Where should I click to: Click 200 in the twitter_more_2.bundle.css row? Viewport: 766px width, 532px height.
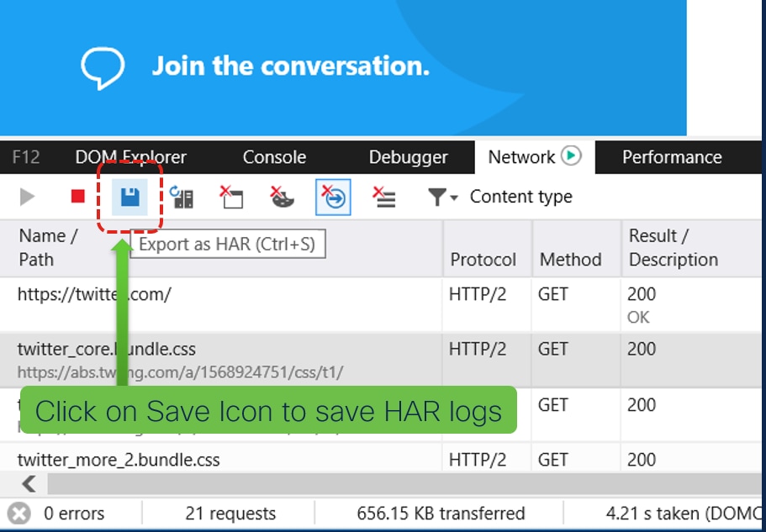(x=642, y=460)
